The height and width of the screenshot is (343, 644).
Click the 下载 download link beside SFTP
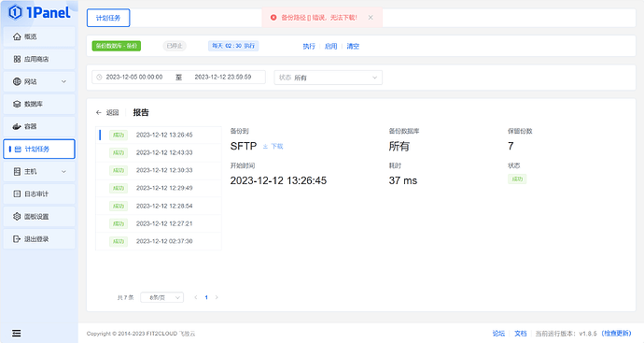click(273, 146)
